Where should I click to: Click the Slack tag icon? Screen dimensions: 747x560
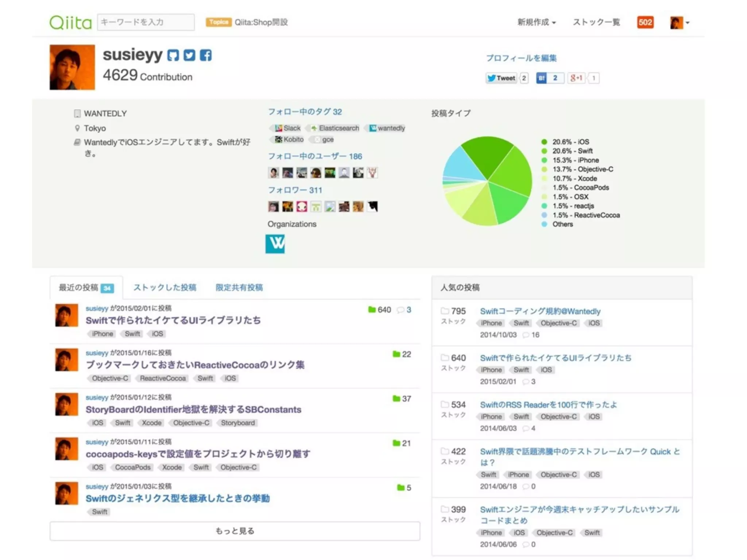click(x=279, y=128)
